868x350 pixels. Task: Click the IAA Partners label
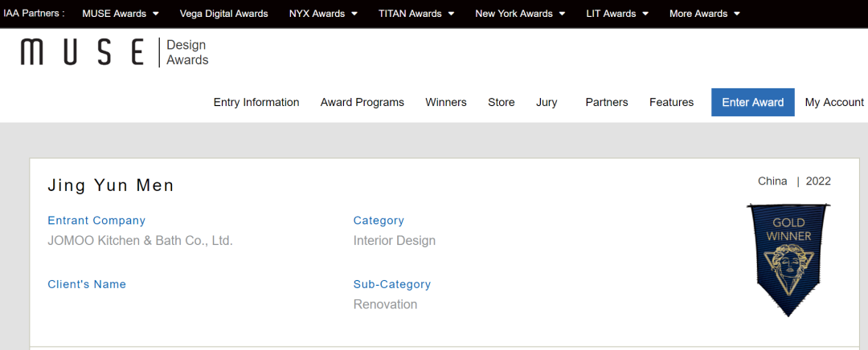35,14
